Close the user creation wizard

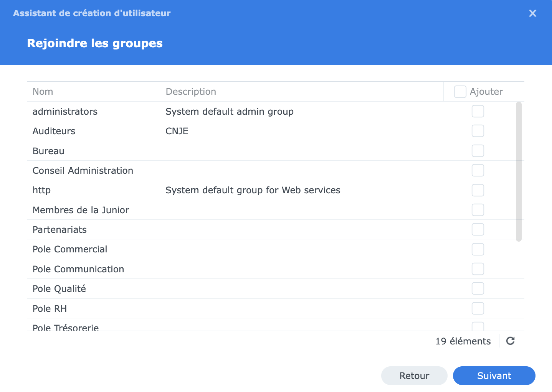[x=532, y=13]
